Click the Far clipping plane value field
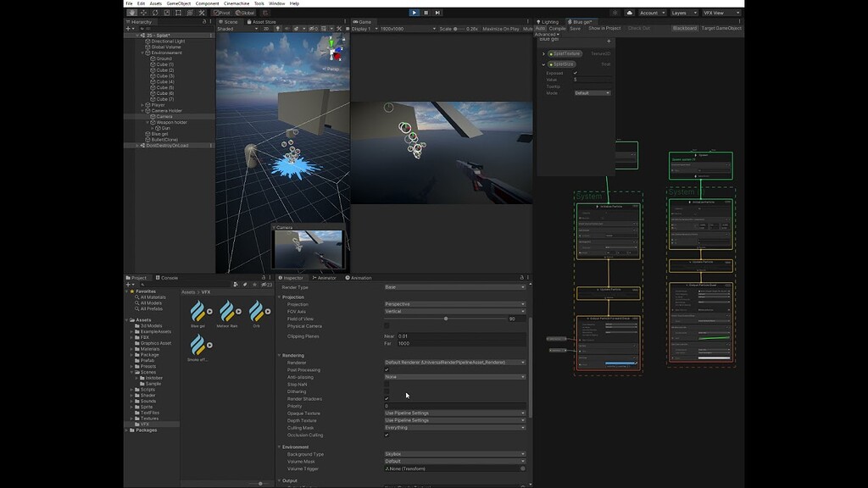This screenshot has height=488, width=868. pyautogui.click(x=424, y=343)
